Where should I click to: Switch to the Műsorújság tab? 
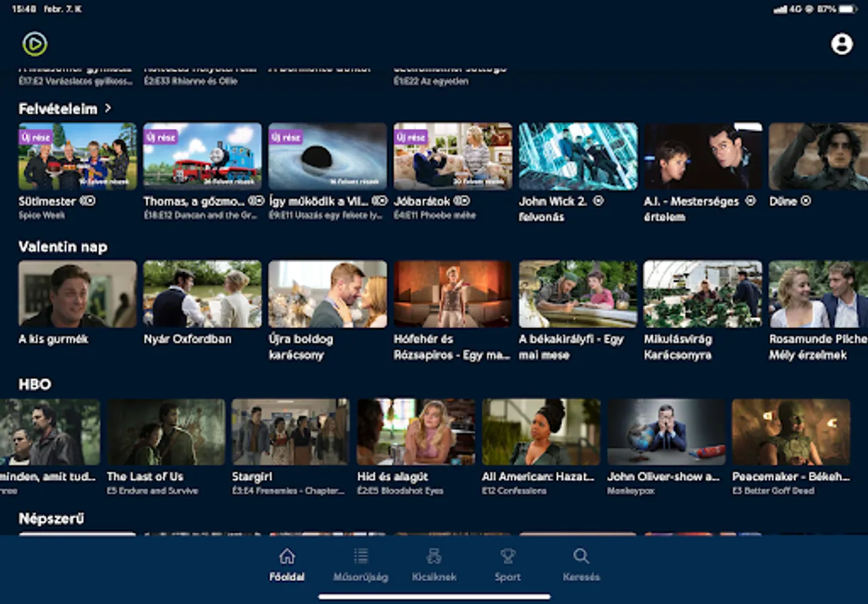click(361, 564)
